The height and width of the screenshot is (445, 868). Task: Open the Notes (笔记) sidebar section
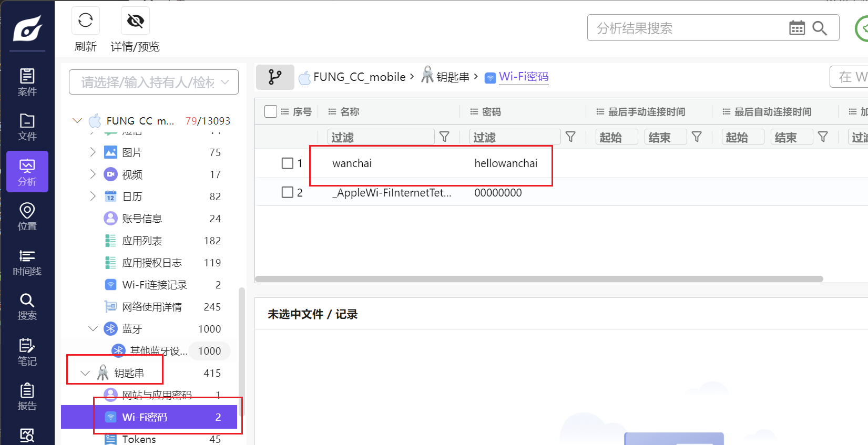pos(27,352)
